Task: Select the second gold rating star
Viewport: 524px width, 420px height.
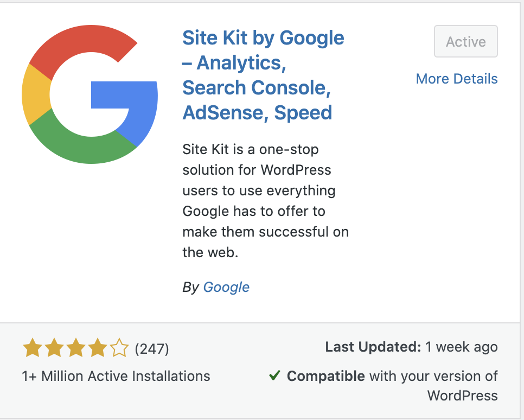Action: point(54,348)
